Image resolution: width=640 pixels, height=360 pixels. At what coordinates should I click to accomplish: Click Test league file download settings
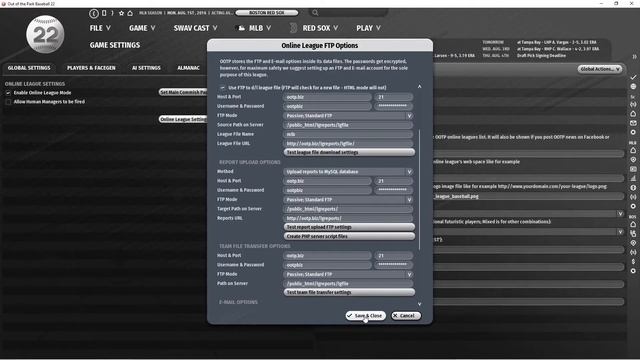coord(349,152)
